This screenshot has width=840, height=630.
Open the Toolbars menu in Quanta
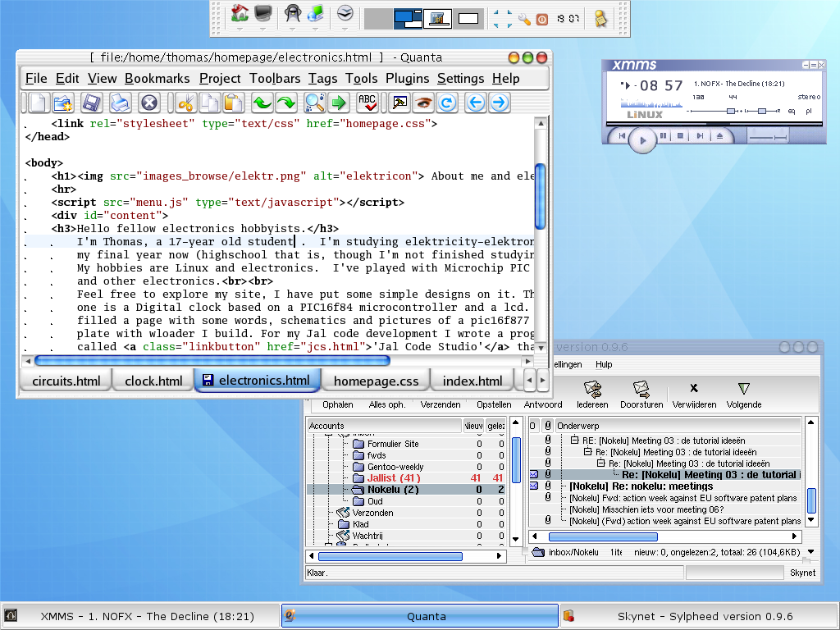point(275,79)
